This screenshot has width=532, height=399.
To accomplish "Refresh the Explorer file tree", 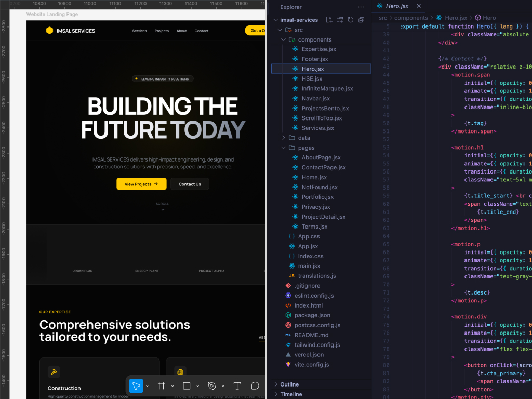I will tap(351, 20).
